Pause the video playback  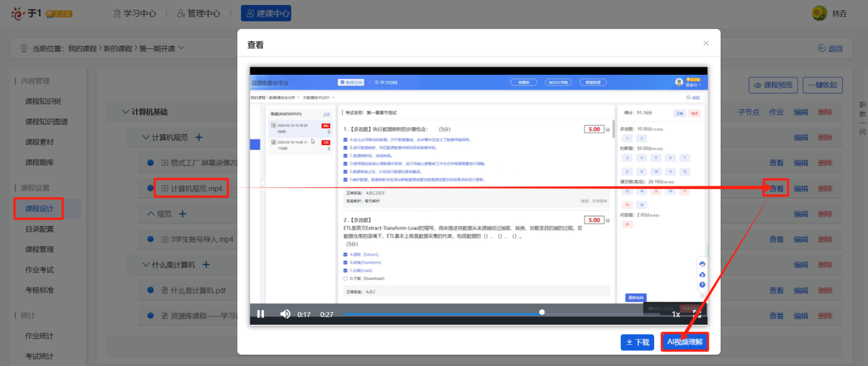(261, 314)
